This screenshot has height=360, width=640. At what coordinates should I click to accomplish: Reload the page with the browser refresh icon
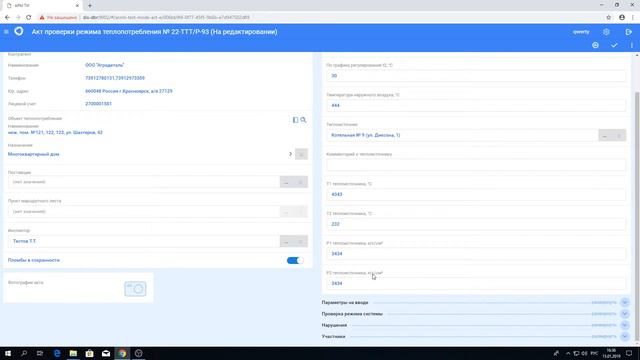click(29, 18)
